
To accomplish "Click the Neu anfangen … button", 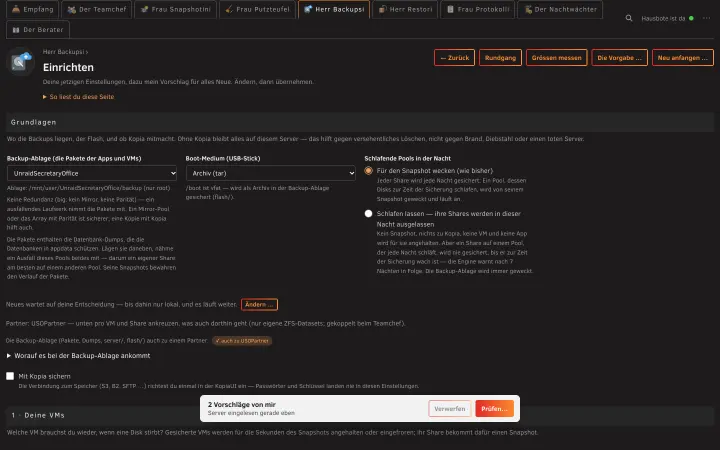I will (683, 58).
